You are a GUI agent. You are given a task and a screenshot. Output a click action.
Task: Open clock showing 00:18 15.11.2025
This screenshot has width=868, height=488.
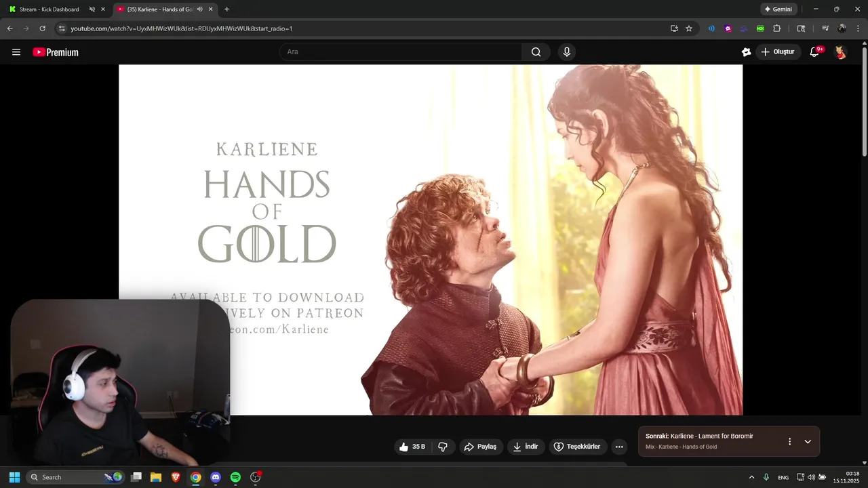pos(846,477)
